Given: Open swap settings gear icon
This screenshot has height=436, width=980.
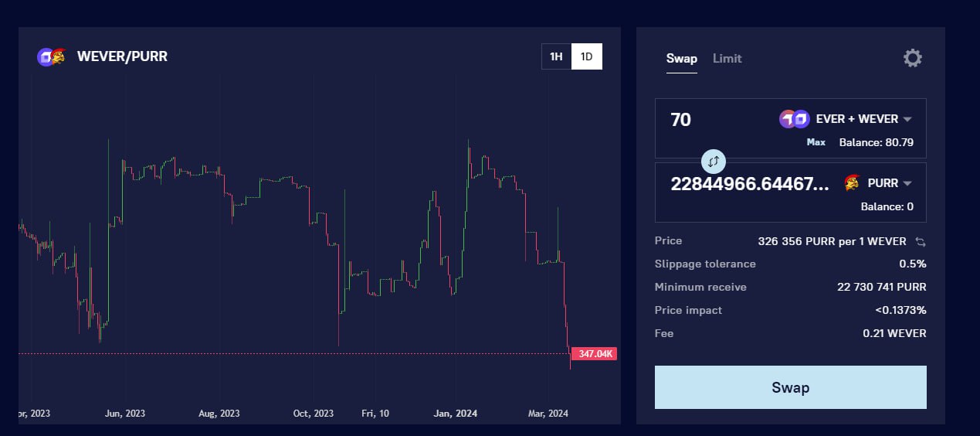Looking at the screenshot, I should [x=912, y=58].
